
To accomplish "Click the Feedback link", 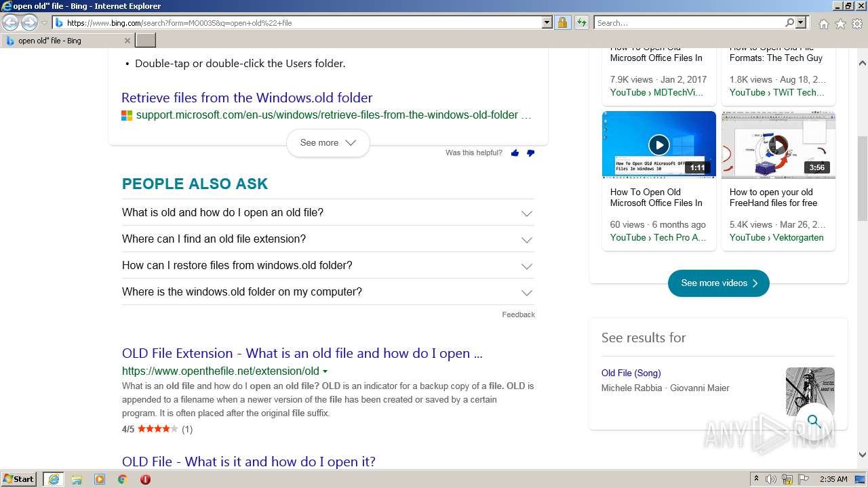I will [x=518, y=314].
